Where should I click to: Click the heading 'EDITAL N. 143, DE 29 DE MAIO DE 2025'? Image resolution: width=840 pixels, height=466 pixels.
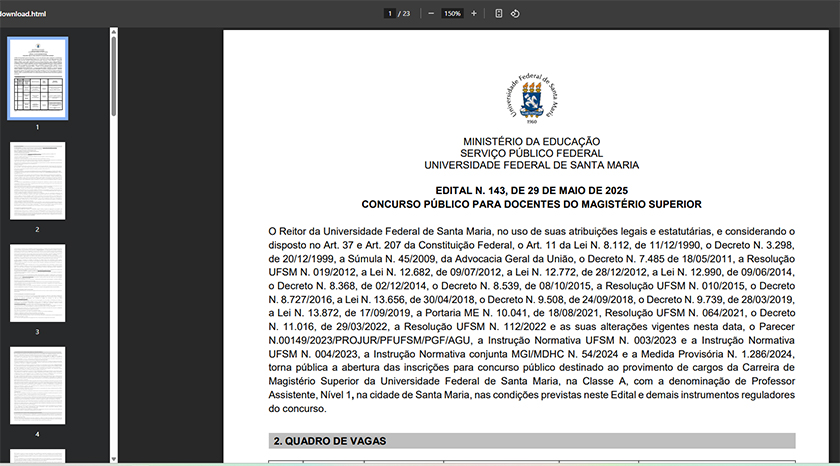click(x=531, y=191)
